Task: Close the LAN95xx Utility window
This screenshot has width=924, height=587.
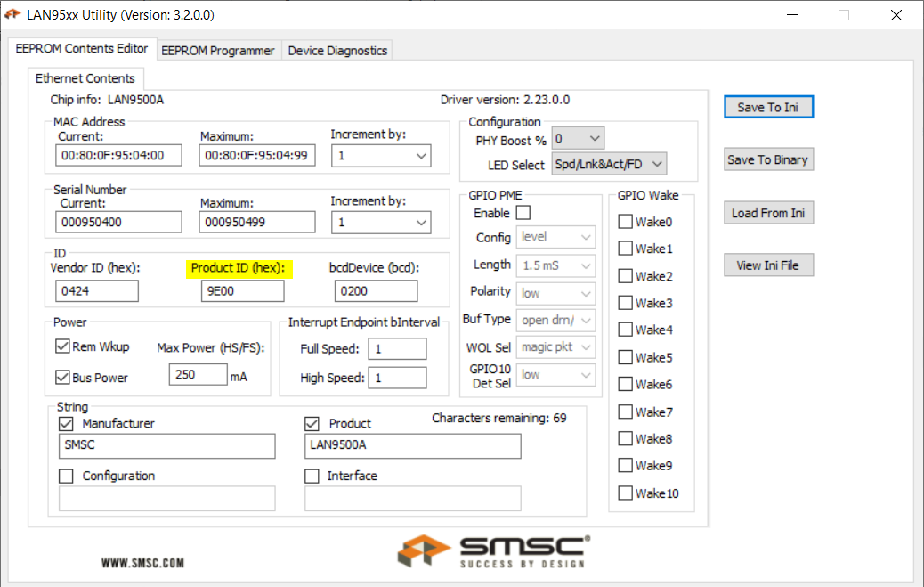Action: coord(896,15)
